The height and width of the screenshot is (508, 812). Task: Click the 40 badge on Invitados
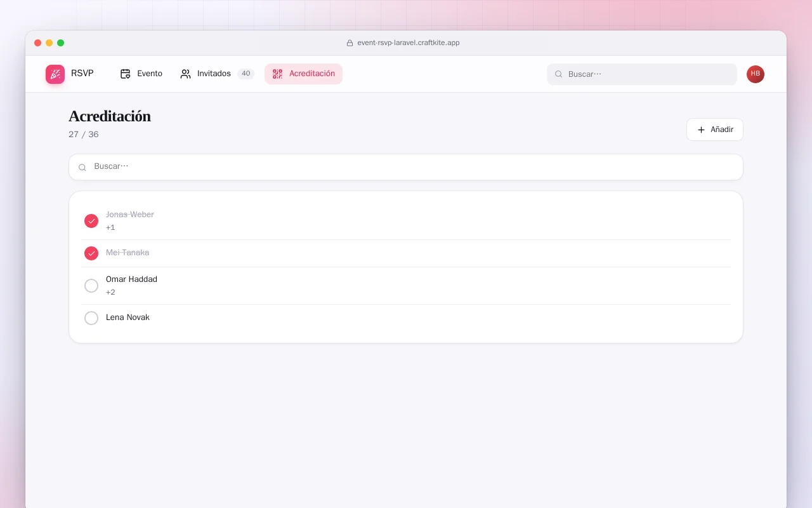click(246, 74)
